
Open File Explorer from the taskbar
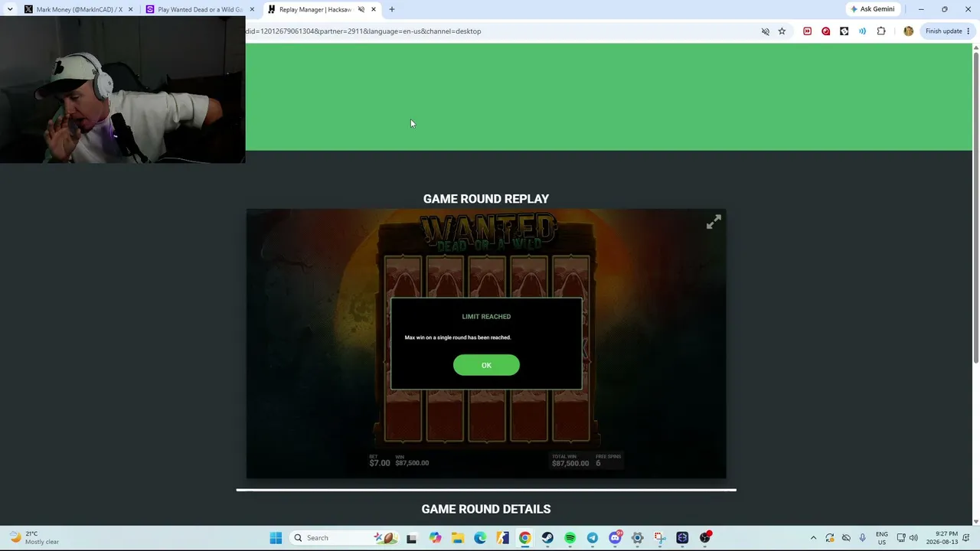tap(457, 538)
